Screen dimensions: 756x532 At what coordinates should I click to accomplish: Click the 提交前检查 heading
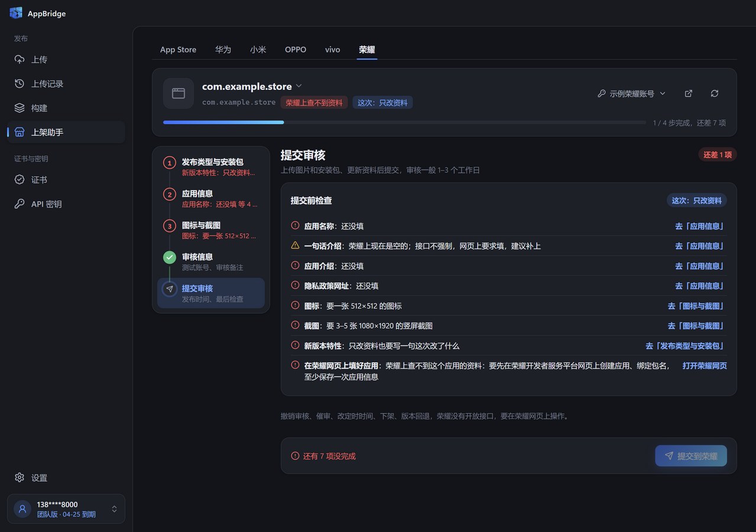(311, 200)
